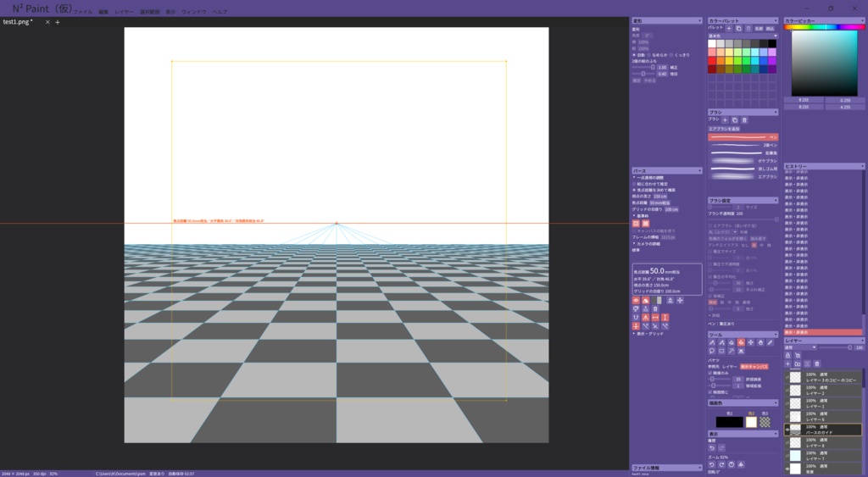Flip the canvas view horizontally
Screen dimensions: 868x477
(741, 464)
